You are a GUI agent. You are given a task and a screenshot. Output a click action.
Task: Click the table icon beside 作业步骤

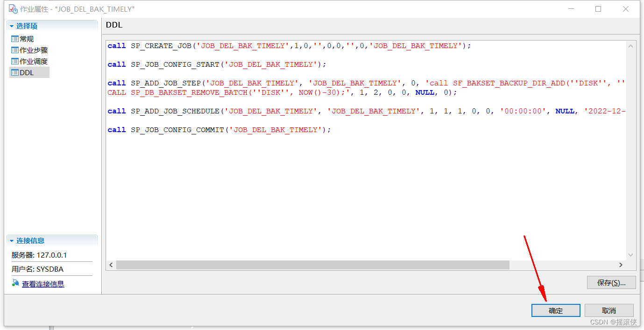pos(14,50)
